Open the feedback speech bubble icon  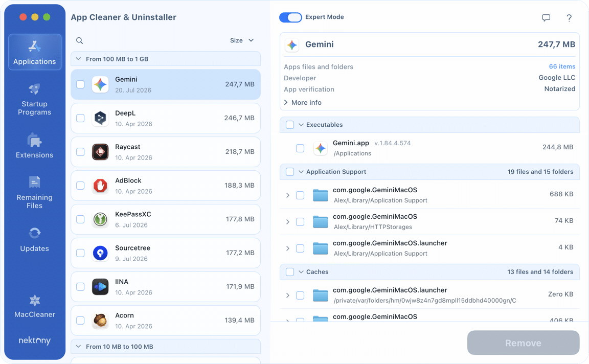point(546,18)
